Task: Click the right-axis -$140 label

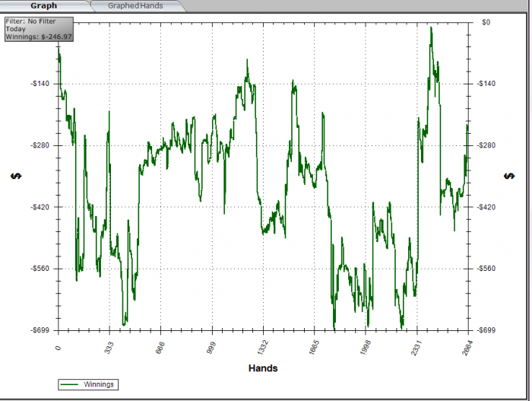Action: [x=486, y=84]
